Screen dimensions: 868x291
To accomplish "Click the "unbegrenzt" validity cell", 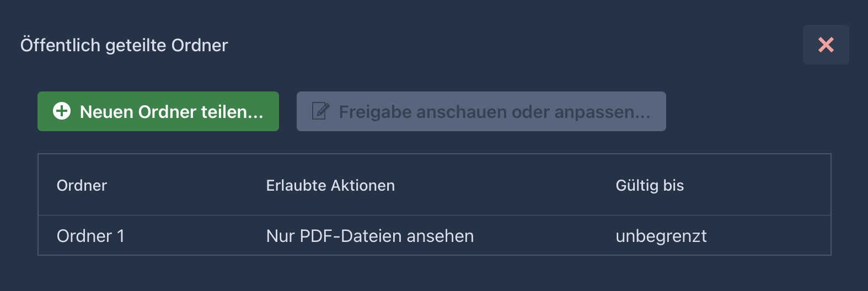I will tap(661, 236).
